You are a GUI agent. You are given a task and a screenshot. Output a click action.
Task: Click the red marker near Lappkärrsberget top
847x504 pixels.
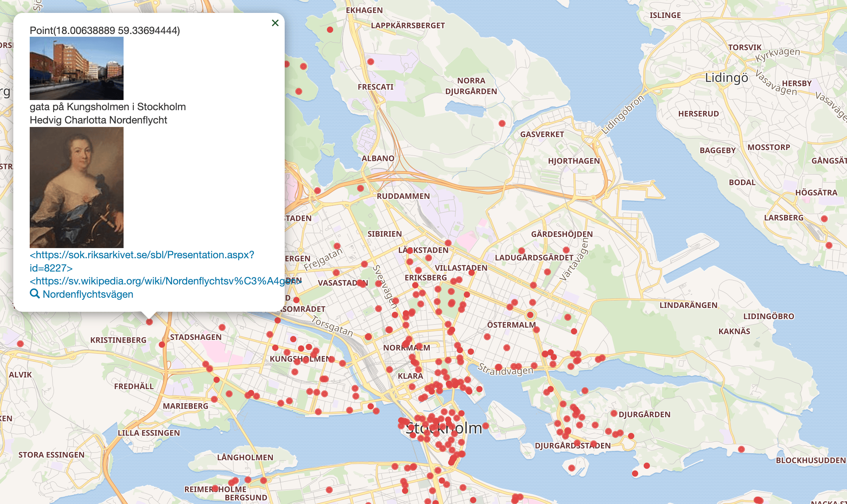[x=330, y=30]
